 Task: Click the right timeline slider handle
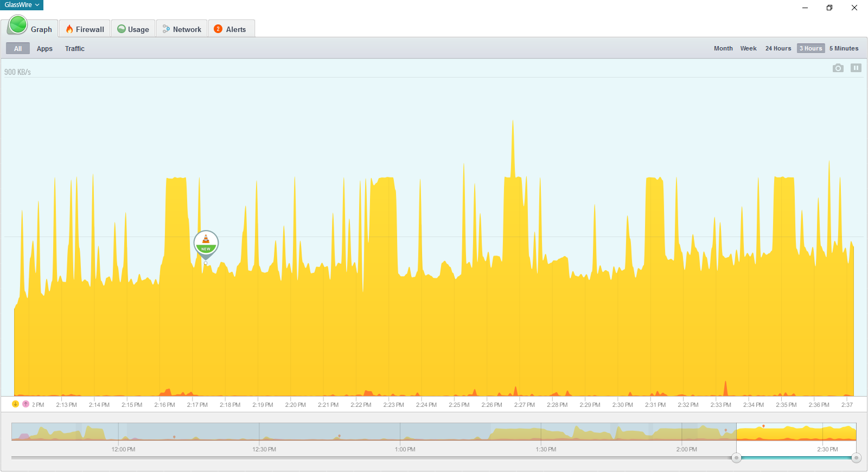point(856,458)
